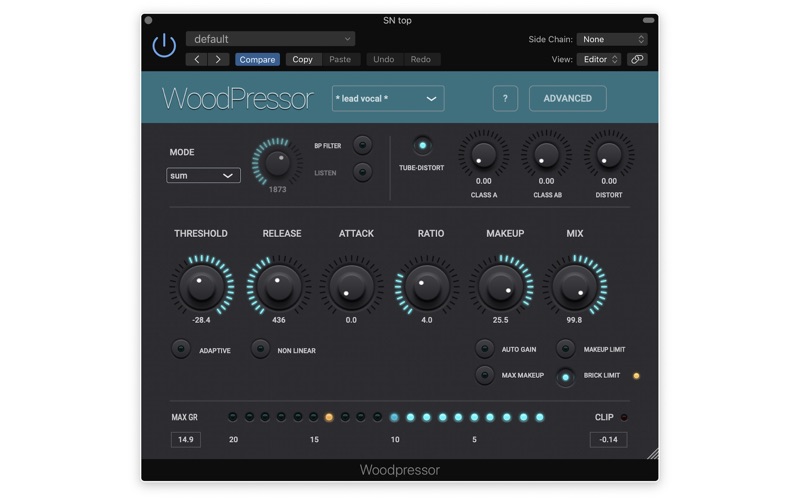800x500 pixels.
Task: Click the Class A knob
Action: pos(483,155)
